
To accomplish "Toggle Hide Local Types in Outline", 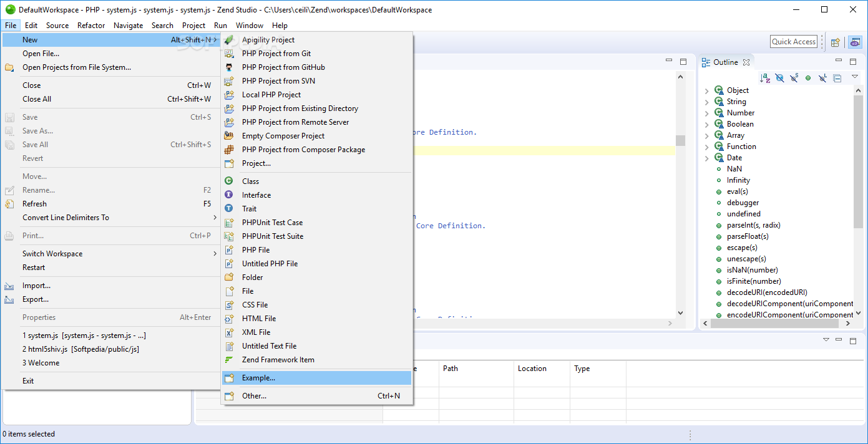I will 822,79.
